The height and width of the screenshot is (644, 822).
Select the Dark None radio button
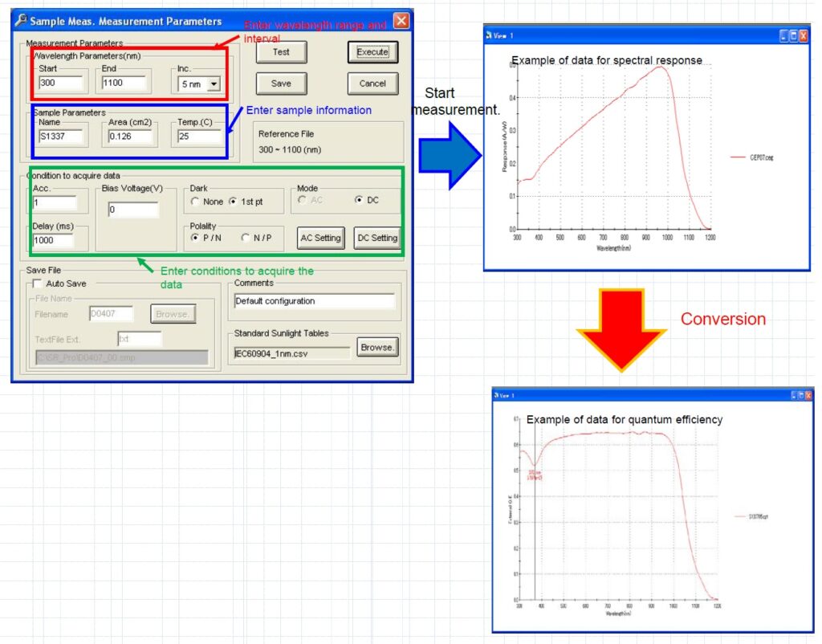(195, 202)
